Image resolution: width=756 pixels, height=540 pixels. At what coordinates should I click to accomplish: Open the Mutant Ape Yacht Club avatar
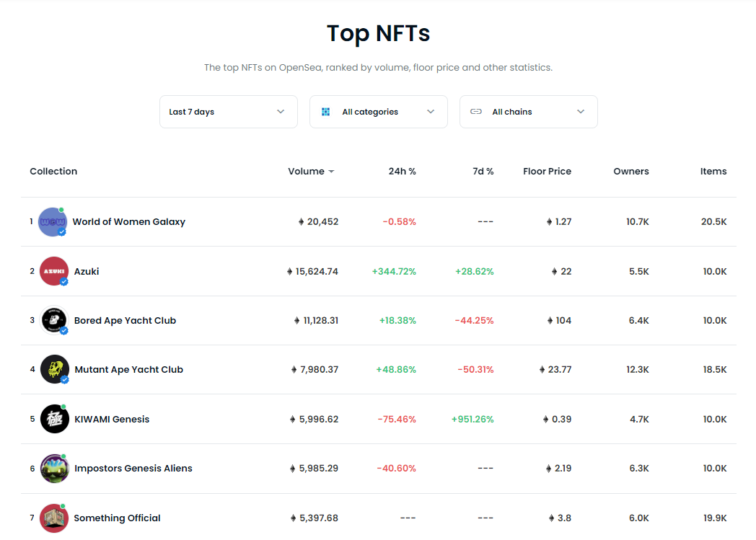(55, 369)
